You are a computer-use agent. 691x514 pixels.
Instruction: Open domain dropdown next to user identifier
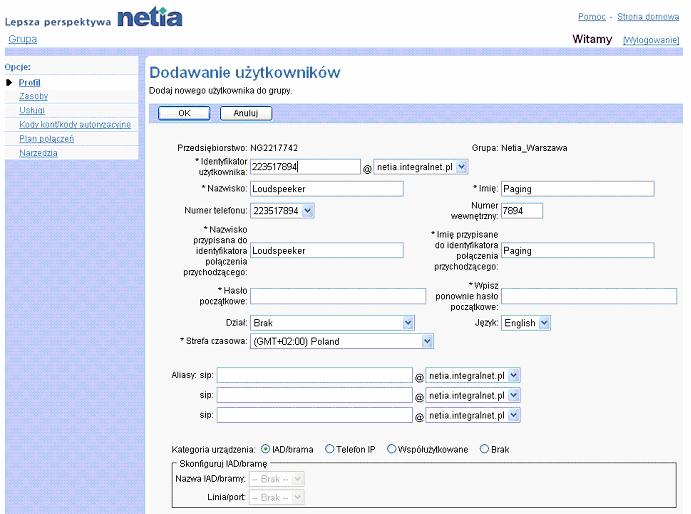click(x=420, y=167)
